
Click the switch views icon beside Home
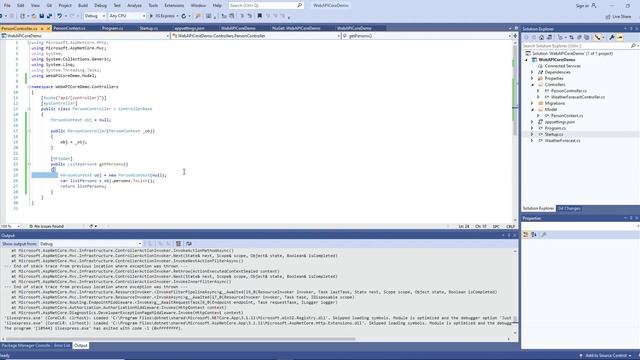[x=549, y=37]
